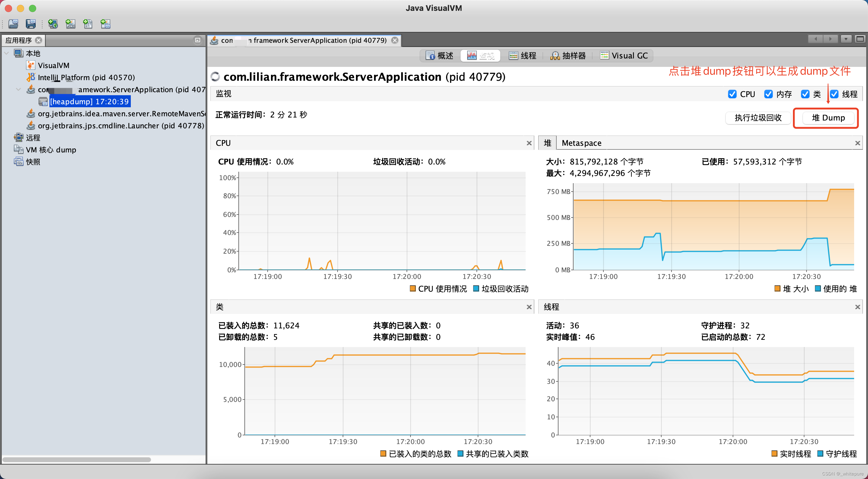This screenshot has width=868, height=479.
Task: Click the VM 核心 dump icon
Action: [x=18, y=149]
